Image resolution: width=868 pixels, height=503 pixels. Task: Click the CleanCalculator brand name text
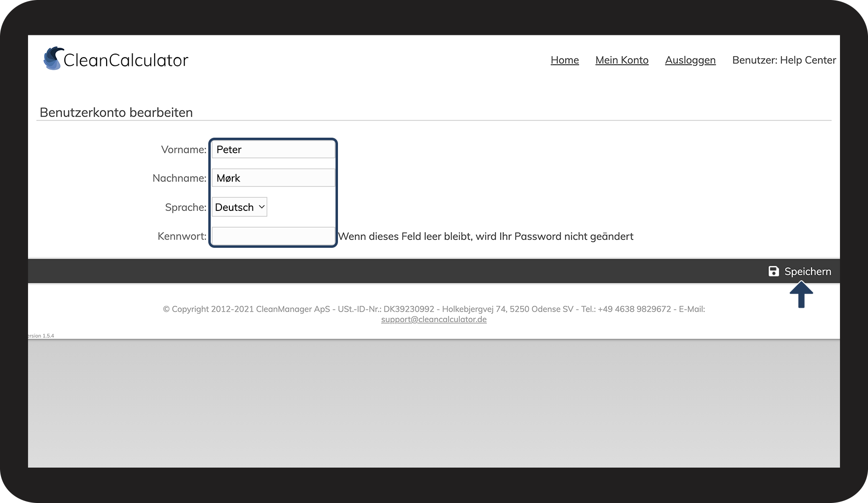coord(126,60)
